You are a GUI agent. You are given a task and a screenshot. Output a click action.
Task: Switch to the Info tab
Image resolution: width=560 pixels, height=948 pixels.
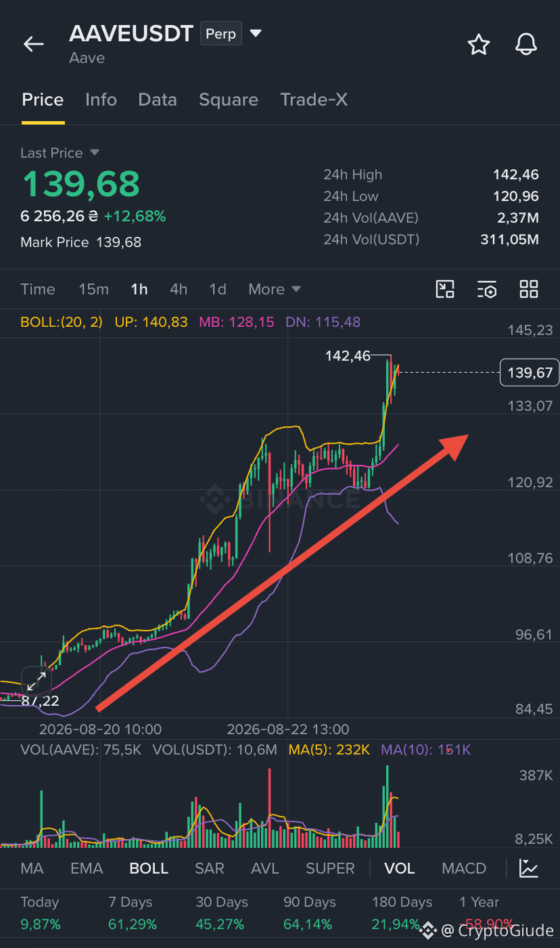tap(101, 100)
